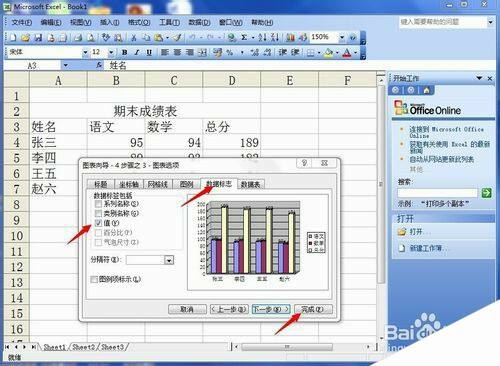
Task: Click the Sort Descending icon
Action: pyautogui.click(x=275, y=38)
